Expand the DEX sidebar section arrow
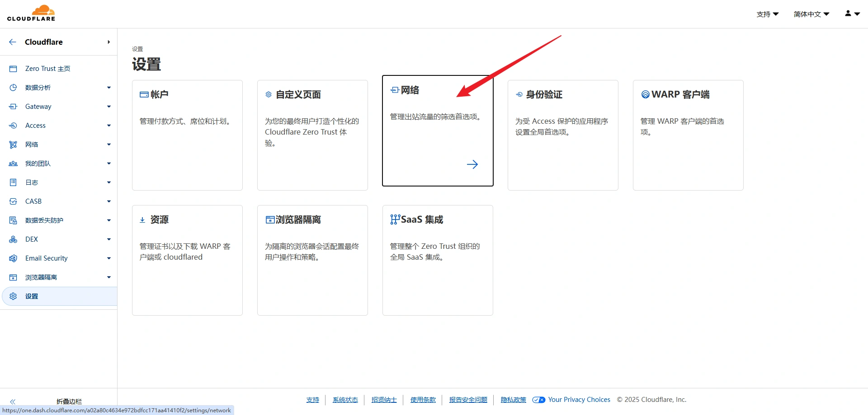The image size is (868, 415). pos(109,239)
